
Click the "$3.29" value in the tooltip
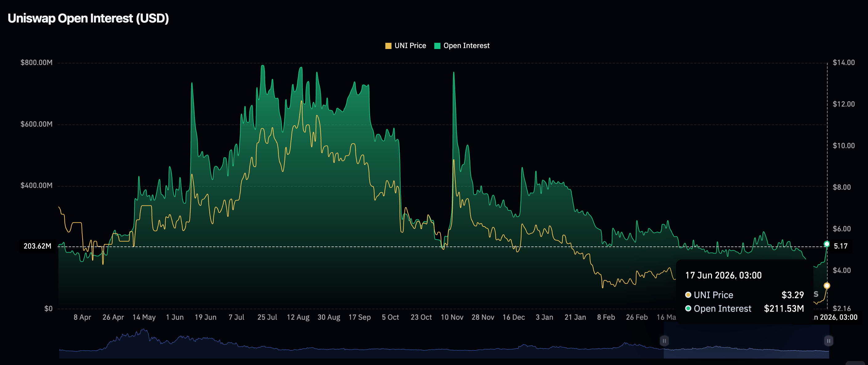pos(792,295)
